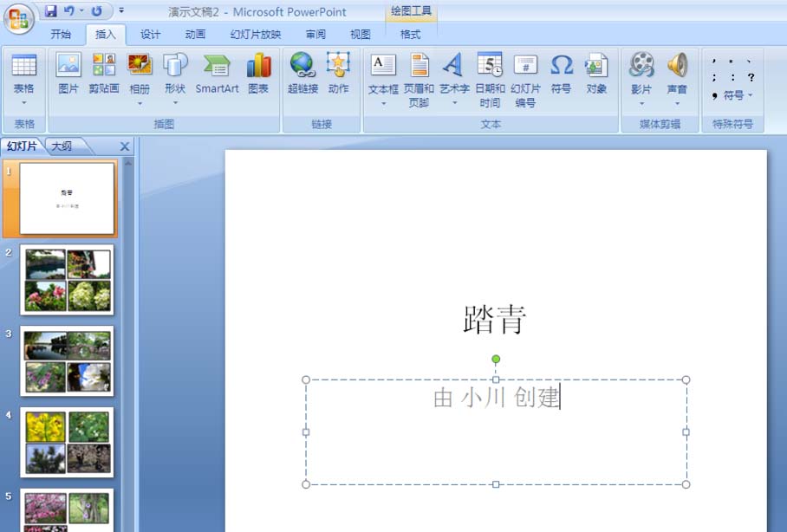
Task: Insert a slide number with the 幻灯片编号 button
Action: 525,81
